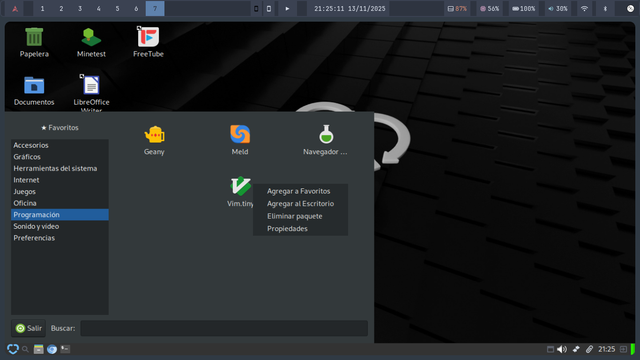Select the Internet category
This screenshot has width=640, height=360.
tap(60, 180)
